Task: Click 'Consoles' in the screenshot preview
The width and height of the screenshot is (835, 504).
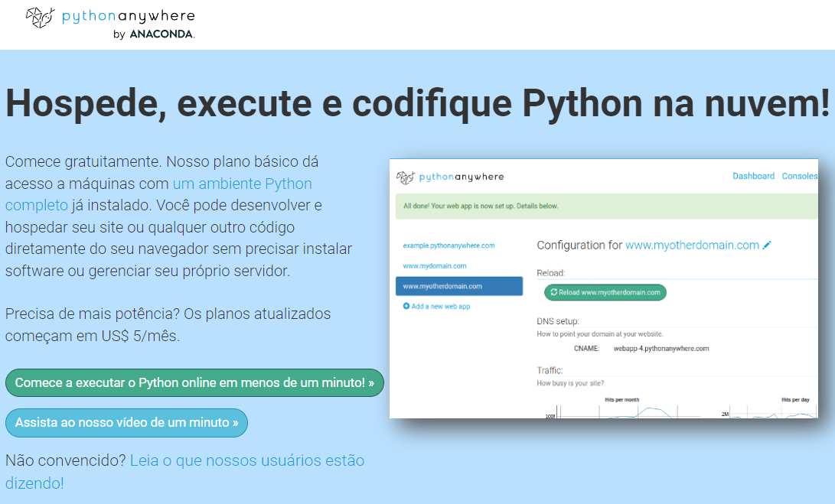Action: point(799,176)
